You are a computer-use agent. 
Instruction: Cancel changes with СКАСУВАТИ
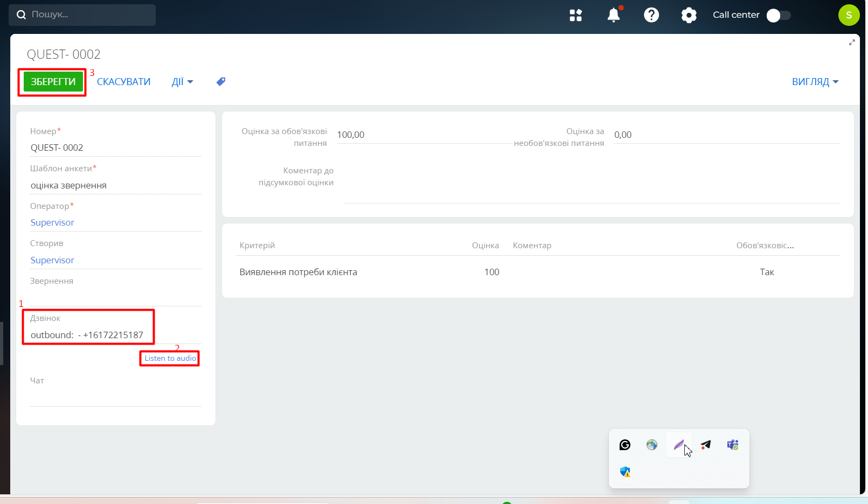tap(123, 82)
